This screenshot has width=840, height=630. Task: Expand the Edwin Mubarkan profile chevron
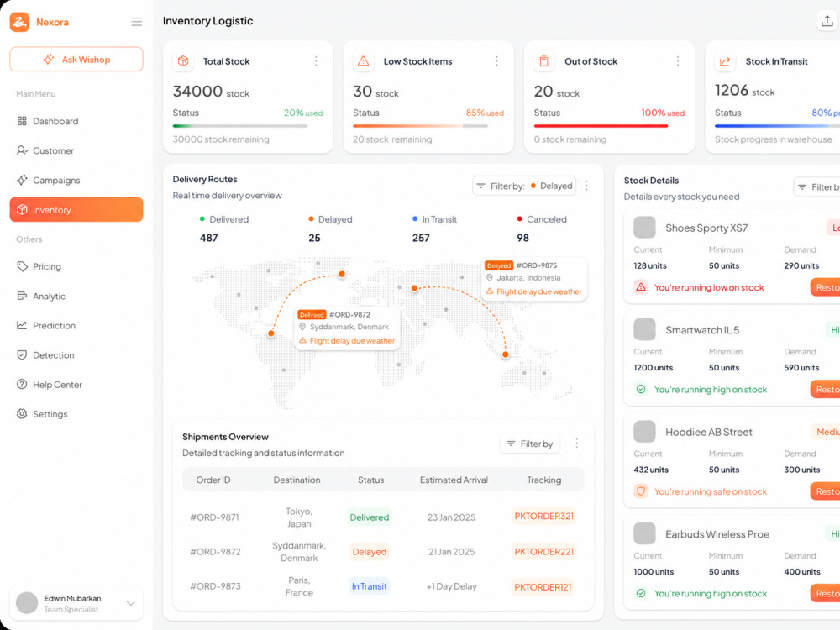pyautogui.click(x=131, y=603)
